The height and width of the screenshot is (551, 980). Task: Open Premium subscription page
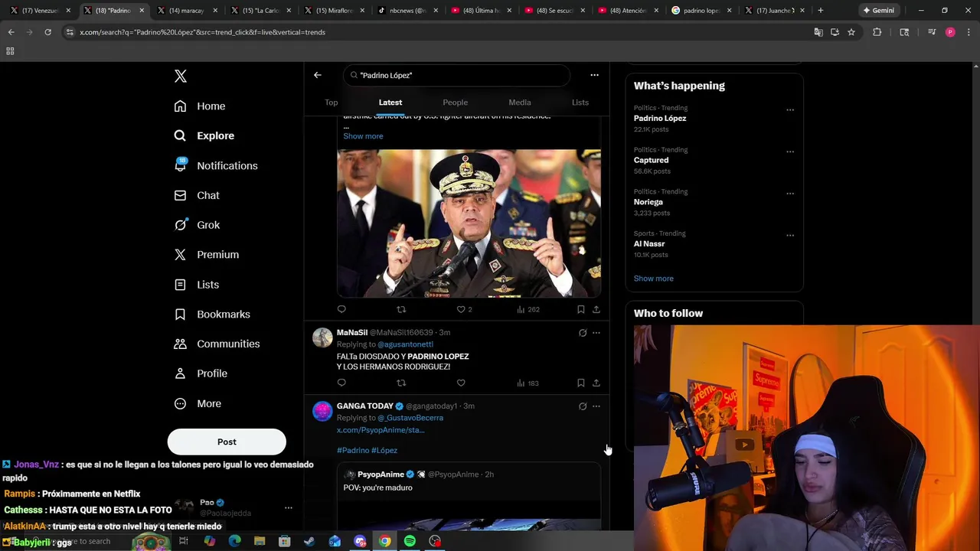tap(207, 255)
